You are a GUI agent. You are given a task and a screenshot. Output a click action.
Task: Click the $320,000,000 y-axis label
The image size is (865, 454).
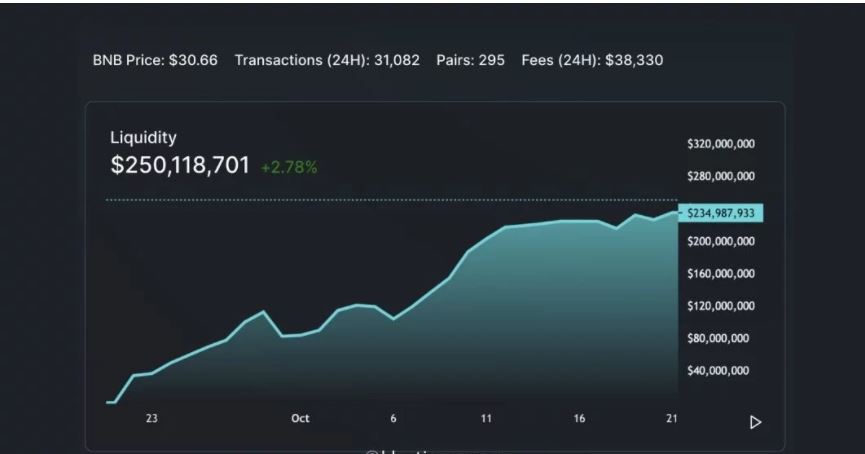(720, 144)
